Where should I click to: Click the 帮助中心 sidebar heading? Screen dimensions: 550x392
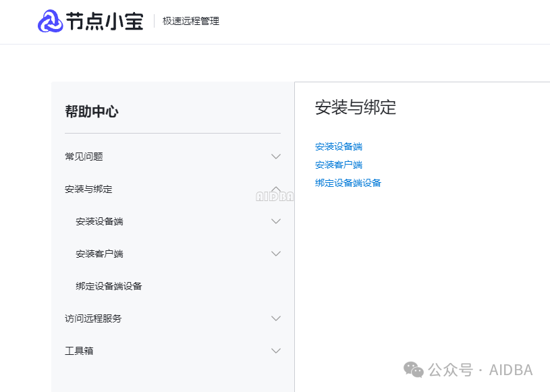92,112
